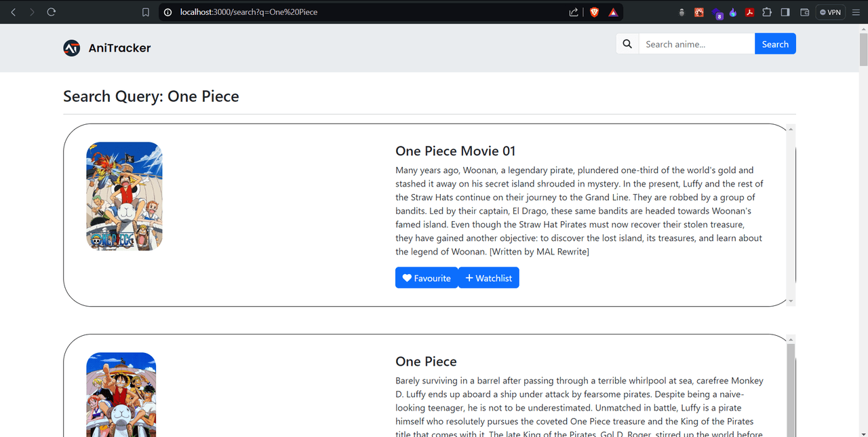Add One Piece Movie 01 to Watchlist
The image size is (868, 437).
click(489, 278)
